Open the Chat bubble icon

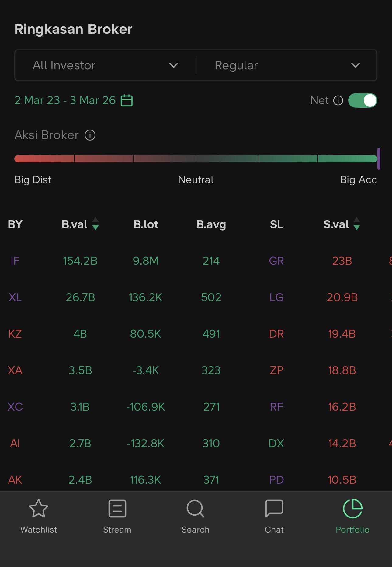pos(274,509)
